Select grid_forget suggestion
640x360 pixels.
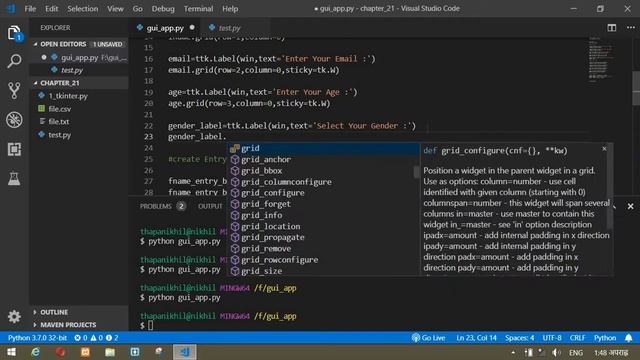point(323,204)
